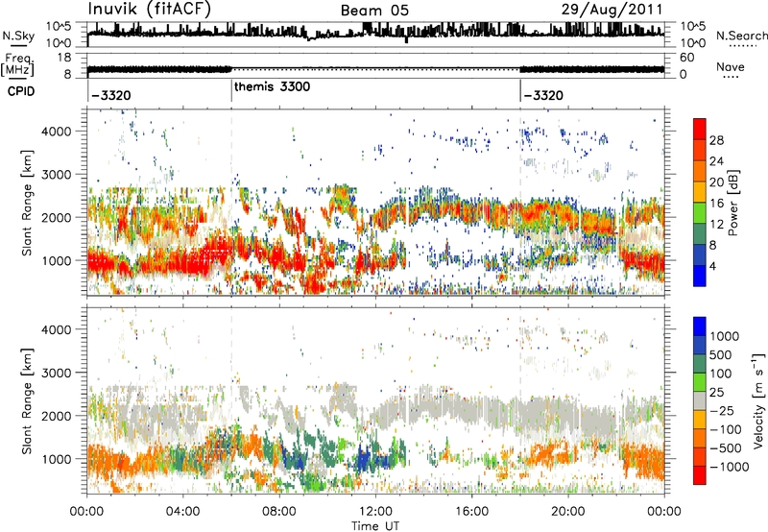Click the red segment of the velocity color bar
Screen dimensions: 768x532
pos(700,475)
